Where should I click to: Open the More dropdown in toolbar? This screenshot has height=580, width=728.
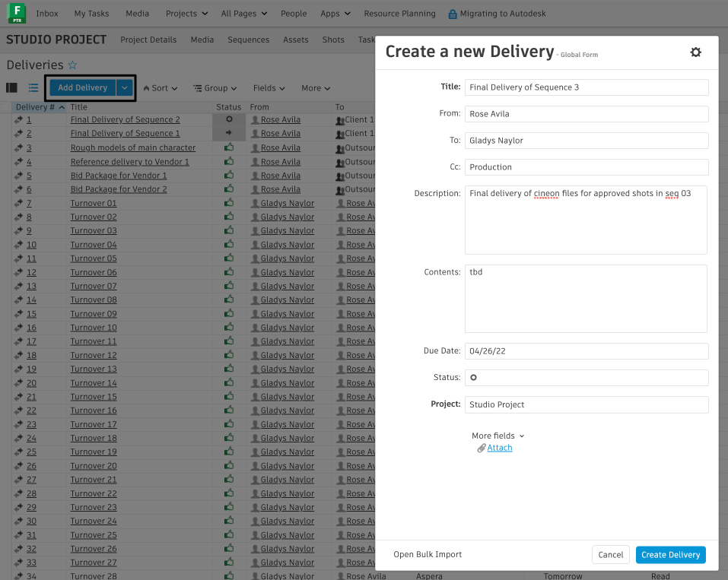(316, 88)
